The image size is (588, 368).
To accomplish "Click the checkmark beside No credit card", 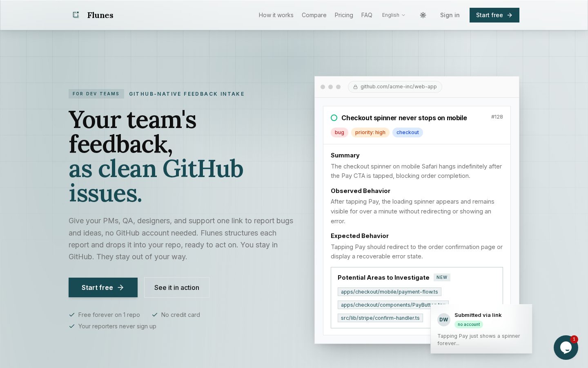I will [x=155, y=315].
